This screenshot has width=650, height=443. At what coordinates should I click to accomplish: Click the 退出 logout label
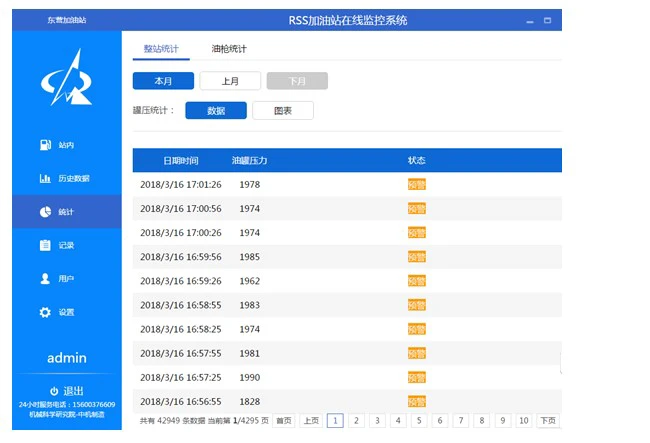[x=73, y=391]
